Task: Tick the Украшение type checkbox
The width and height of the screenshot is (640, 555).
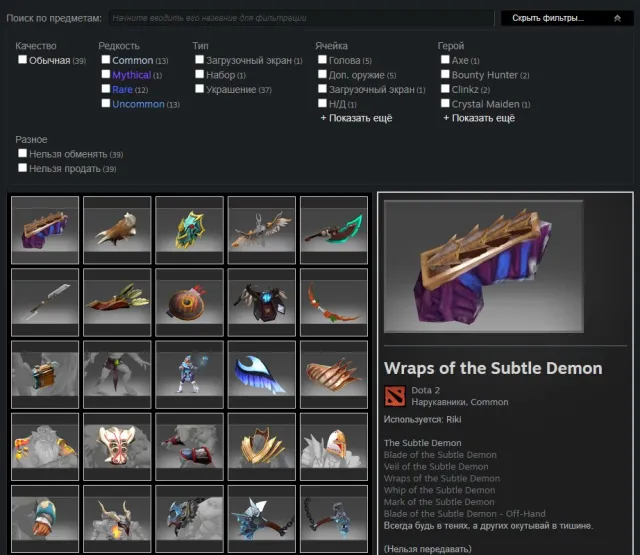Action: tap(200, 89)
